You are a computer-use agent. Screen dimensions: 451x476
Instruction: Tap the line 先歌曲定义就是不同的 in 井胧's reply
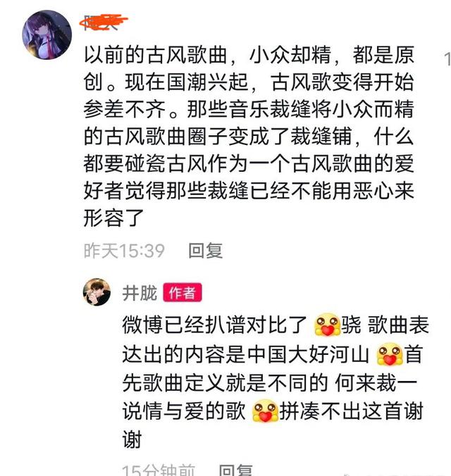[x=269, y=382]
